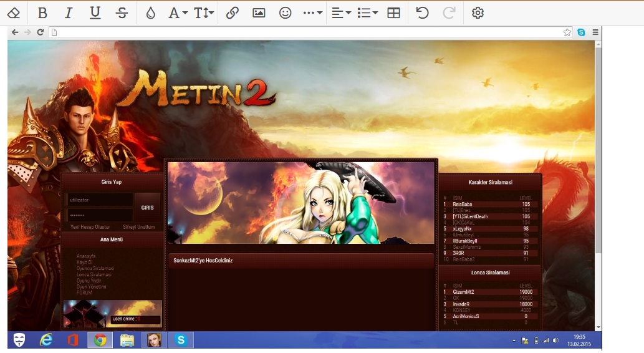The height and width of the screenshot is (353, 644).
Task: Open the FORUM menu item
Action: [84, 293]
